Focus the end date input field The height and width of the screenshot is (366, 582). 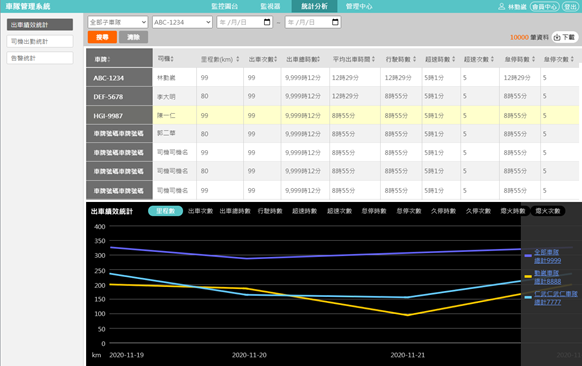click(313, 22)
